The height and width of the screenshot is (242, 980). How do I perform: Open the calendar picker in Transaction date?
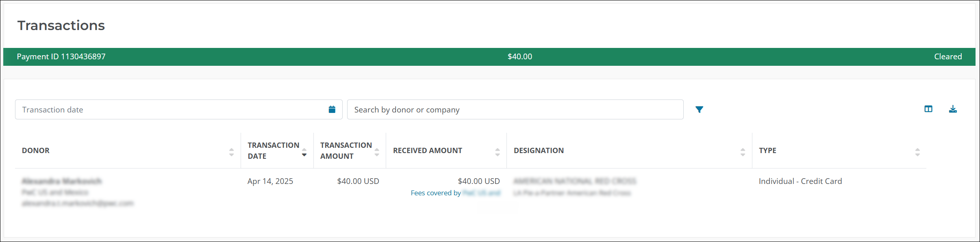[332, 110]
